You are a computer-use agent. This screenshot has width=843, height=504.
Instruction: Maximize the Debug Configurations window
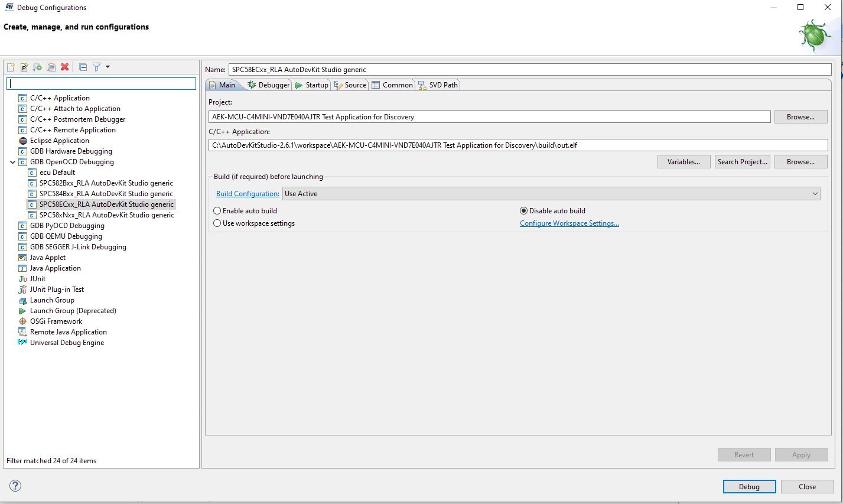(800, 7)
